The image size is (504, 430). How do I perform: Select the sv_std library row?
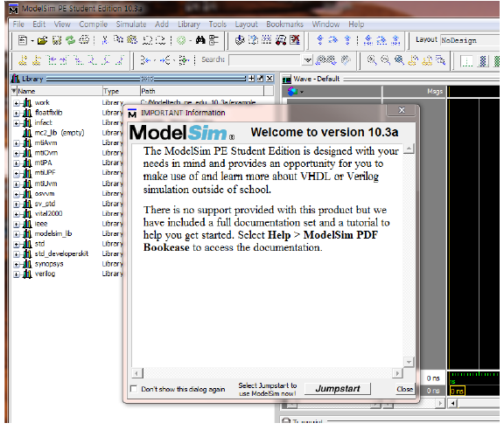click(x=67, y=204)
